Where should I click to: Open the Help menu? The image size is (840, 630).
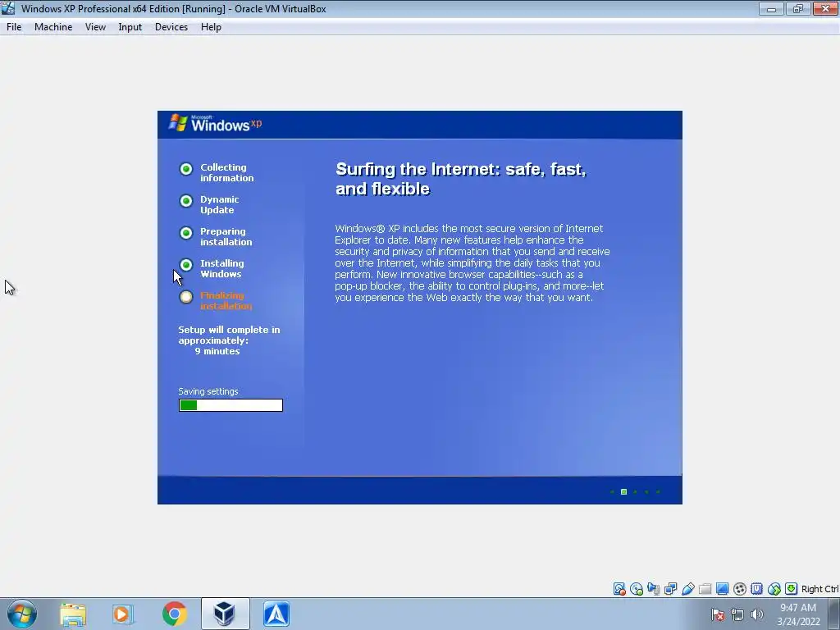coord(211,27)
